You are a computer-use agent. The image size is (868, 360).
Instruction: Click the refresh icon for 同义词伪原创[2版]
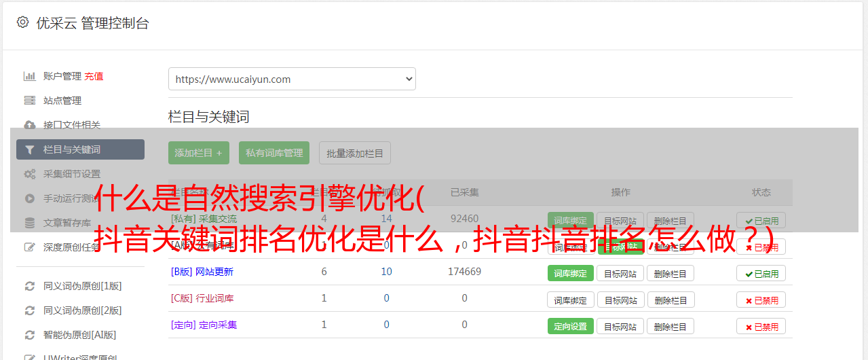coord(30,310)
